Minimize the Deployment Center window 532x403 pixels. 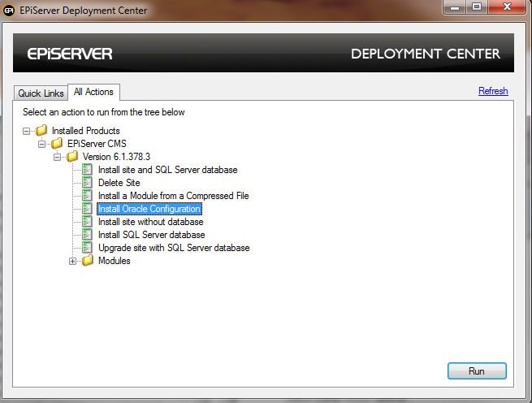point(455,6)
